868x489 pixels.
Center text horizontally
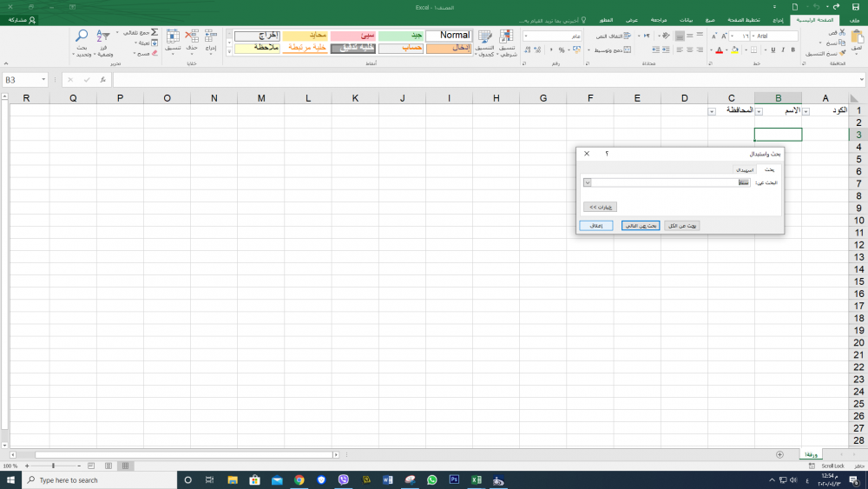pyautogui.click(x=690, y=50)
